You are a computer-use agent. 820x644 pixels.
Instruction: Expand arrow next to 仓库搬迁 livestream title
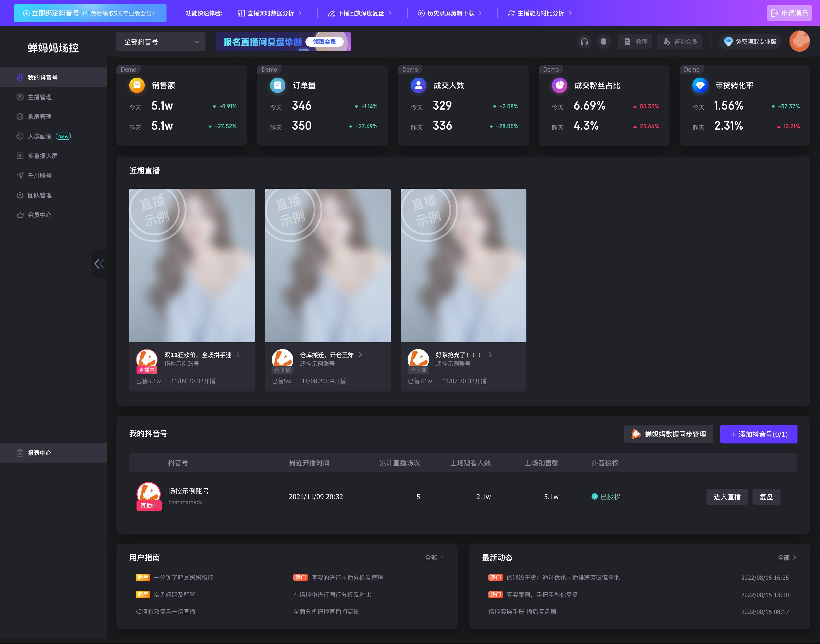[361, 355]
